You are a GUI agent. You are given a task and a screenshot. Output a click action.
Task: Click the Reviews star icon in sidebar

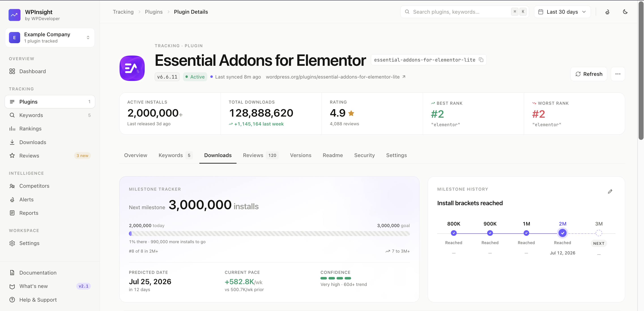pos(12,155)
